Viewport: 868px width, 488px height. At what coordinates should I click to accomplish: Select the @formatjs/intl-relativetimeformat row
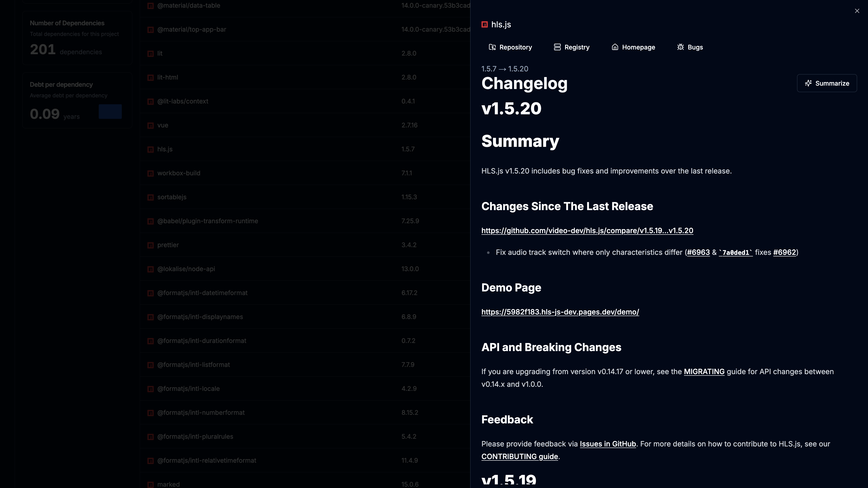305,460
